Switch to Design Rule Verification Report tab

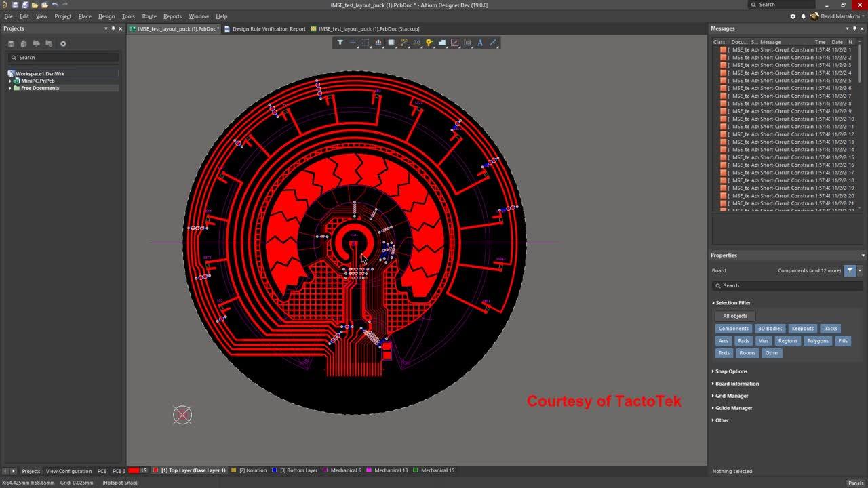(x=265, y=28)
